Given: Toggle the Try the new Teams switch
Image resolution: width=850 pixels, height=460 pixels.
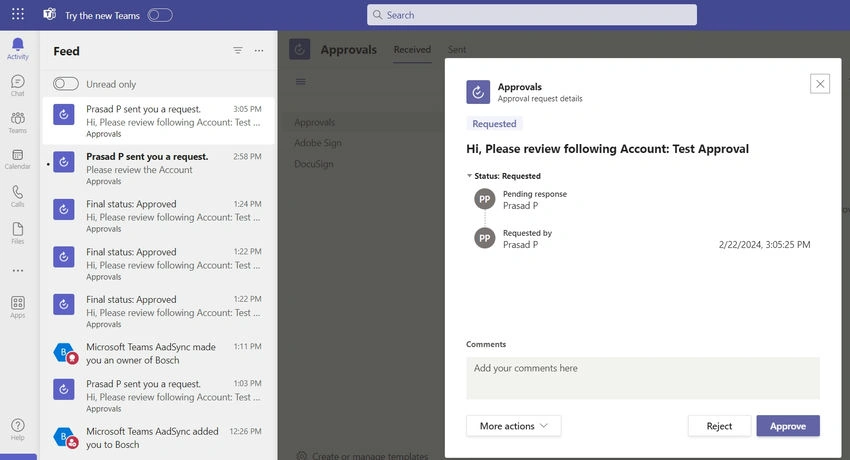Looking at the screenshot, I should click(160, 15).
